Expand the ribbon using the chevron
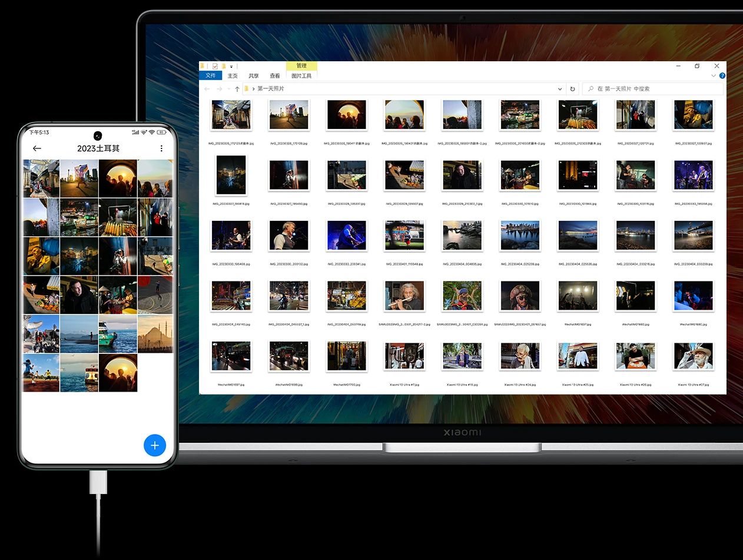Image resolution: width=743 pixels, height=560 pixels. pos(714,75)
